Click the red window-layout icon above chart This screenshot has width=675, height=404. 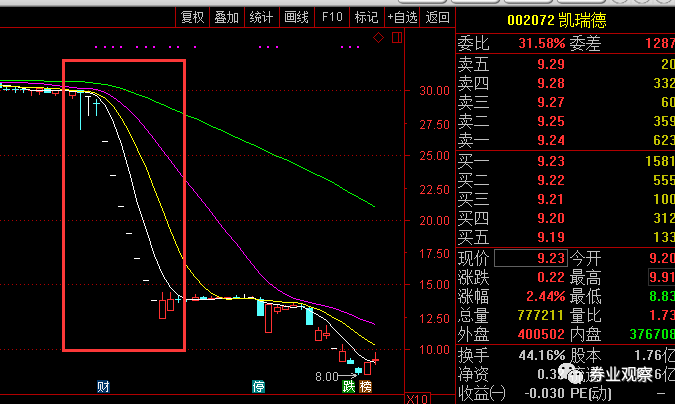397,37
